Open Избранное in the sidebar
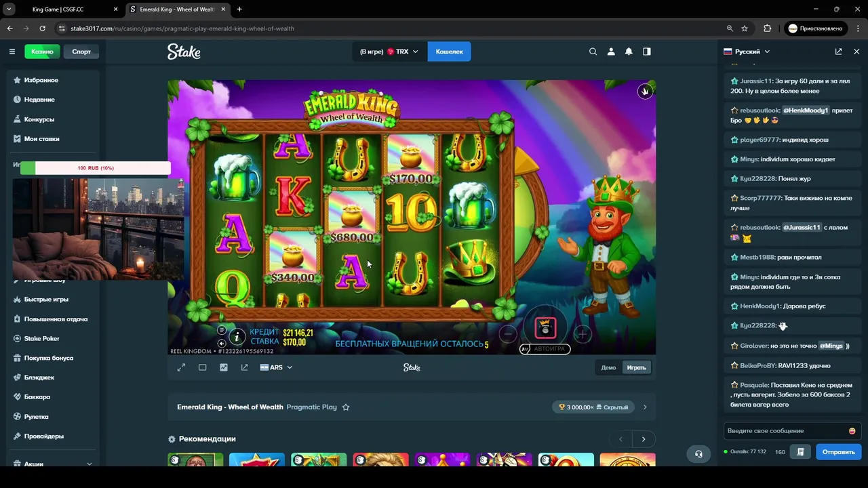The width and height of the screenshot is (868, 488). point(53,80)
